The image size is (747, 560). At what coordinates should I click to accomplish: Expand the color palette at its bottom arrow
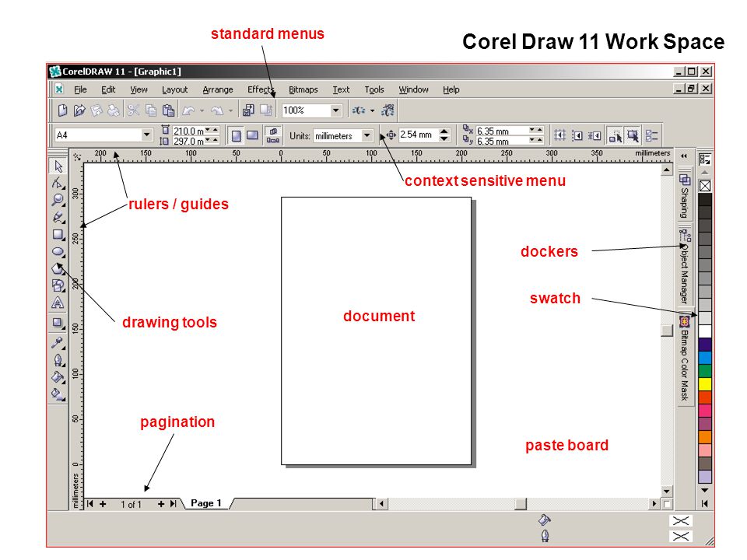705,504
